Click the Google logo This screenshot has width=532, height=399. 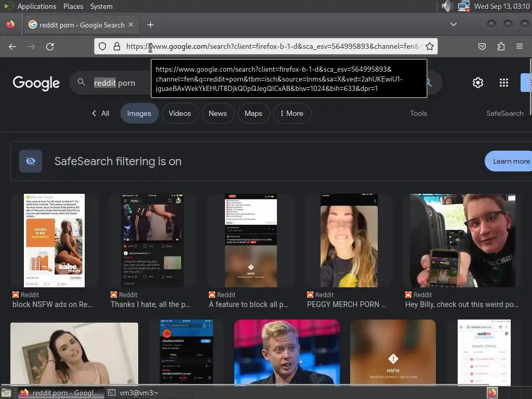tap(36, 83)
